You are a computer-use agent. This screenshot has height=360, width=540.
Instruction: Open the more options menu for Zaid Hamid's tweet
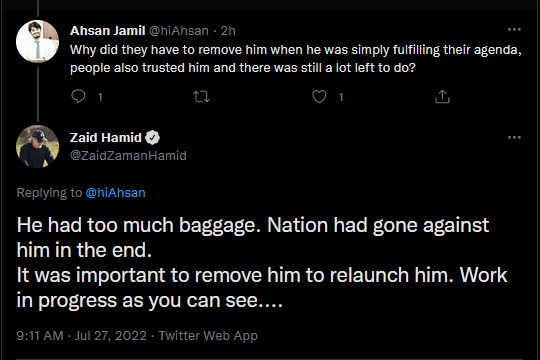(x=514, y=137)
